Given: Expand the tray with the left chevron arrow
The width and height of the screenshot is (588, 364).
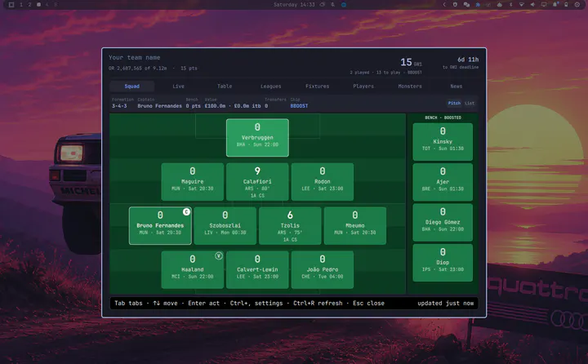Looking at the screenshot, I should [x=444, y=5].
